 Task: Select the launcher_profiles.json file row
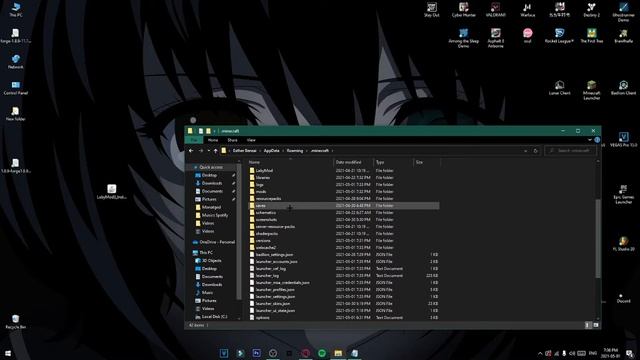tap(343, 289)
